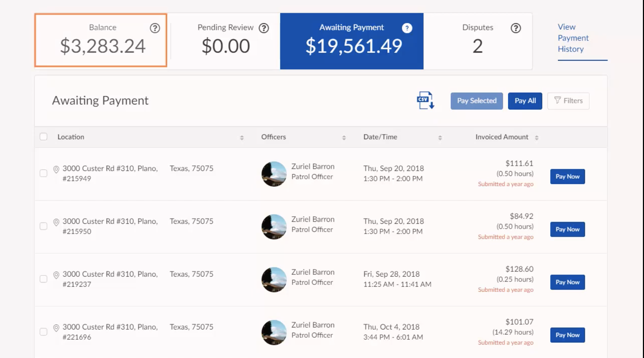This screenshot has height=358, width=644.
Task: Open officer avatar in the #221696 row
Action: tap(274, 332)
